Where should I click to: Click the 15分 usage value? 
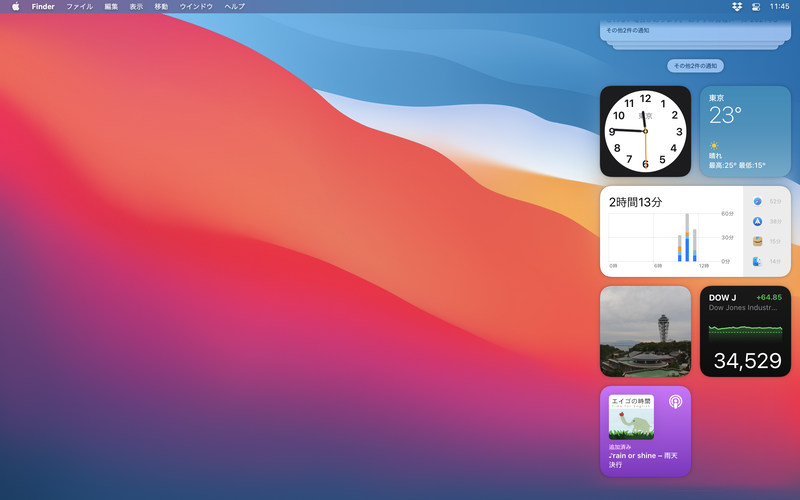tap(776, 241)
